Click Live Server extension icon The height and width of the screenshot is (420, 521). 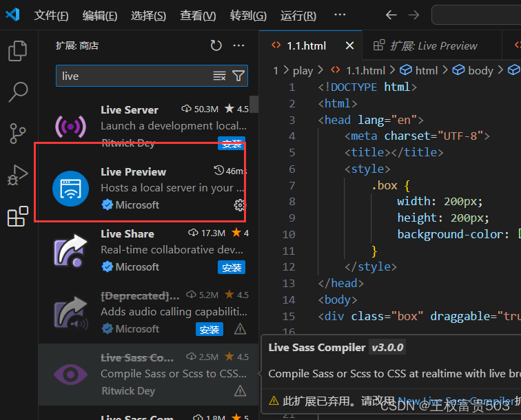coord(70,127)
